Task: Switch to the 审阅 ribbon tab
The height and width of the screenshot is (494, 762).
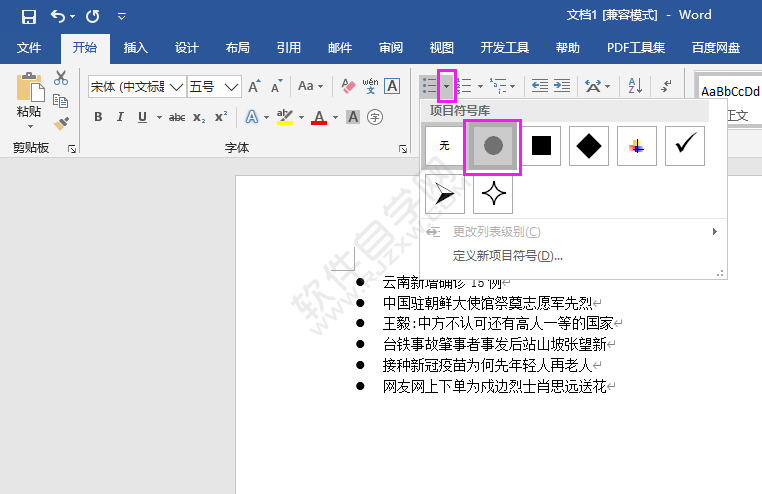Action: coord(391,48)
